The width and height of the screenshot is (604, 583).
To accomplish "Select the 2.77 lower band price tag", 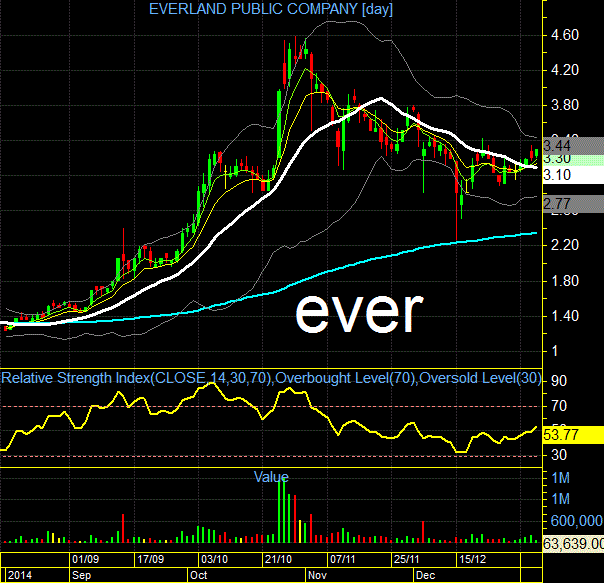I will 573,203.
